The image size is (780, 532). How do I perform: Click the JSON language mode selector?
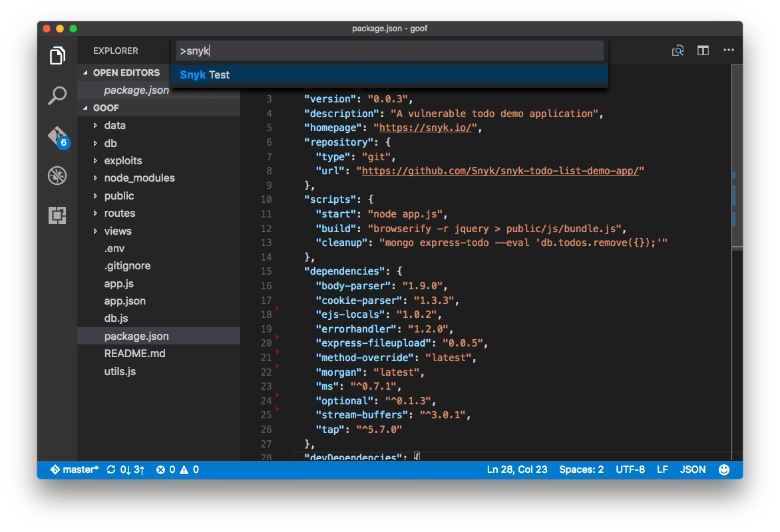click(x=692, y=469)
